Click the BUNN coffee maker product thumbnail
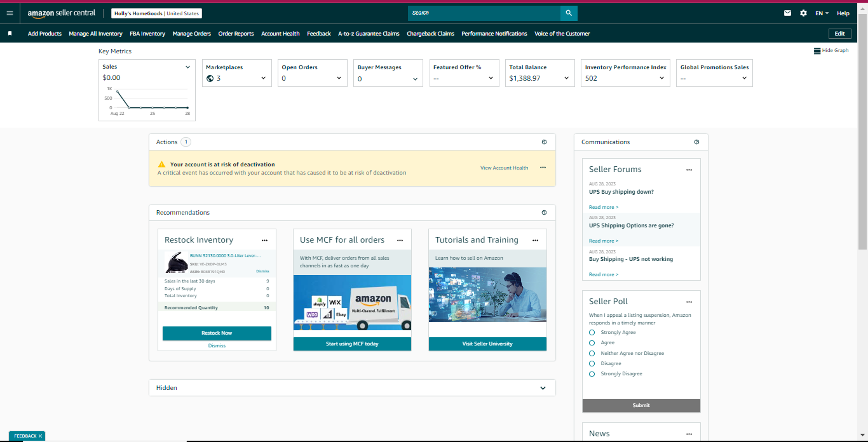The image size is (868, 442). (x=175, y=263)
